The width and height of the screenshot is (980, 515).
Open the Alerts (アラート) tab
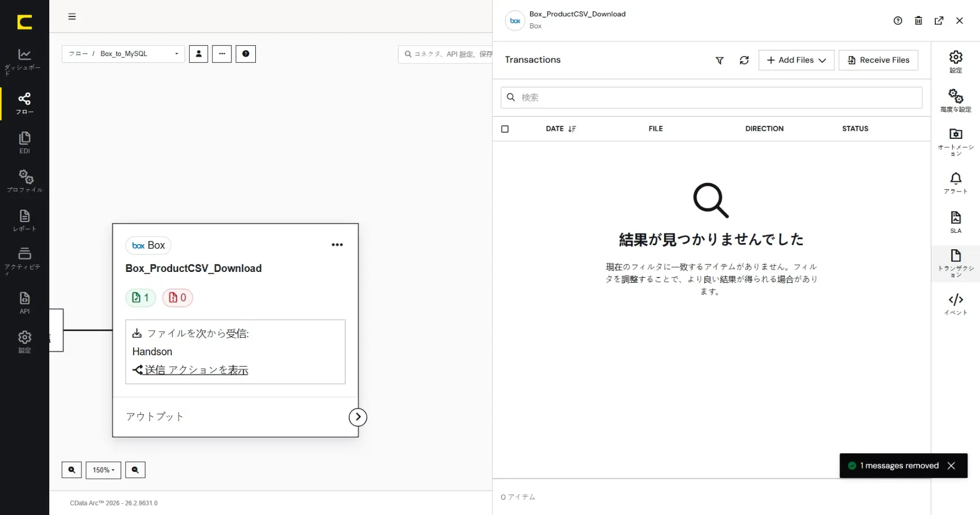coord(956,183)
